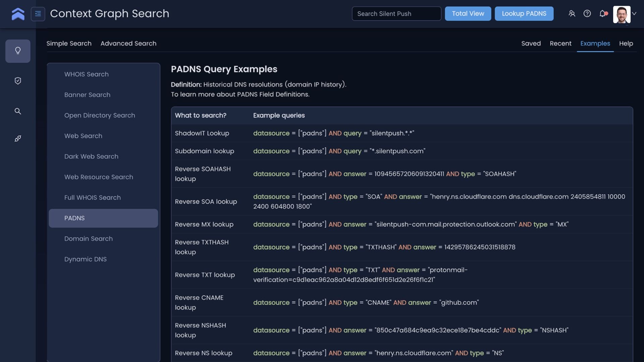Image resolution: width=644 pixels, height=362 pixels.
Task: Select Open Directory Search example category
Action: (x=103, y=115)
